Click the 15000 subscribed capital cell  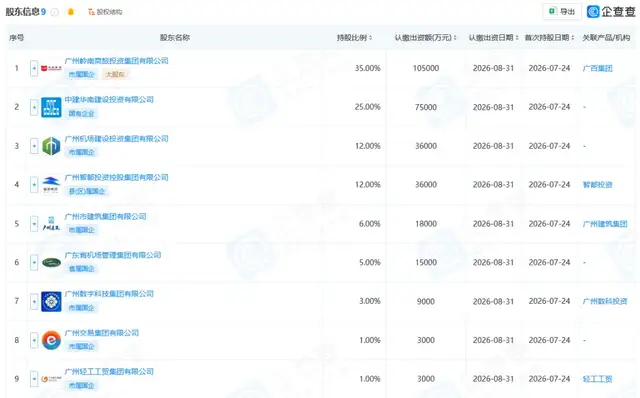426,262
